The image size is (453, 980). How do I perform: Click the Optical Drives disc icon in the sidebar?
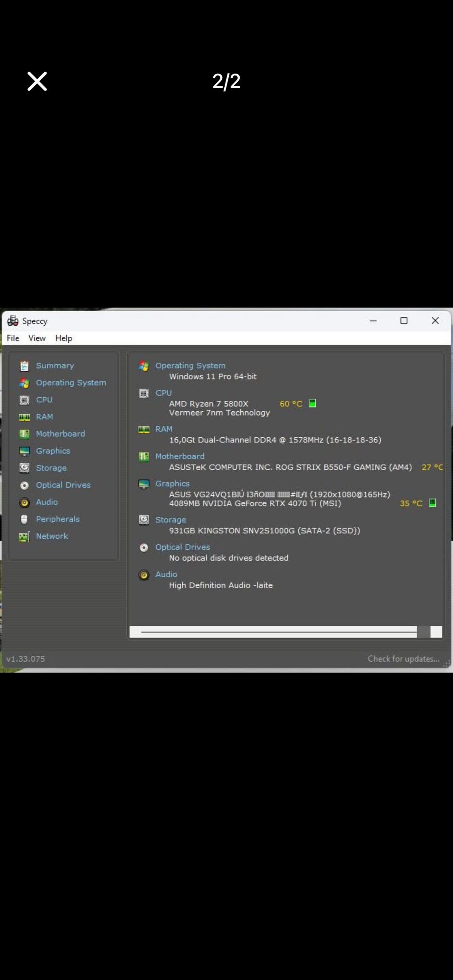tap(25, 485)
